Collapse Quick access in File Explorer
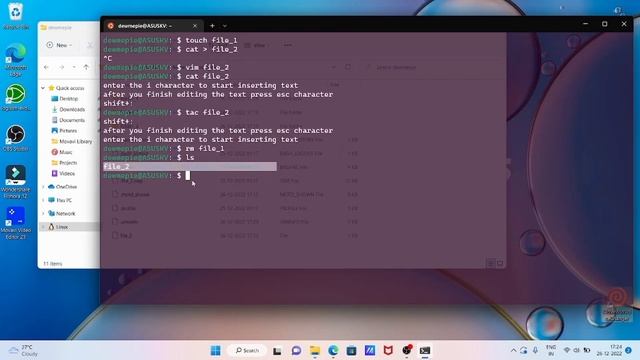The image size is (640, 360). [43, 88]
